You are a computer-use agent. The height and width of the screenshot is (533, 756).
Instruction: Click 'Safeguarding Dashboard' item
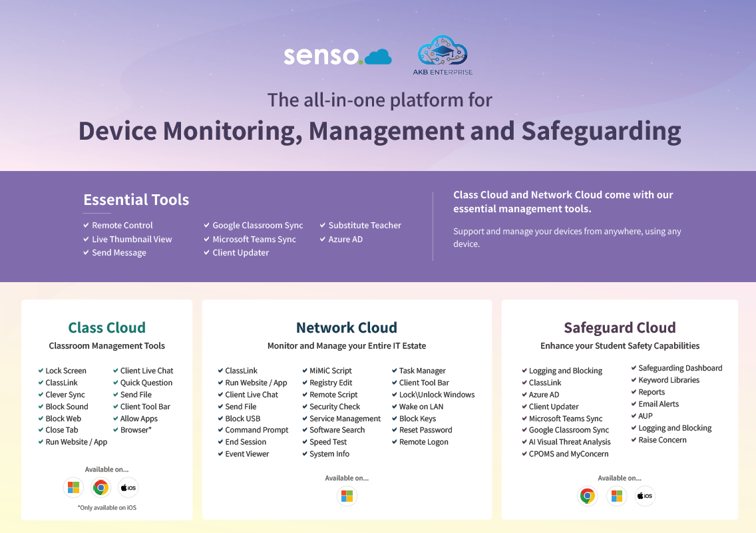680,368
